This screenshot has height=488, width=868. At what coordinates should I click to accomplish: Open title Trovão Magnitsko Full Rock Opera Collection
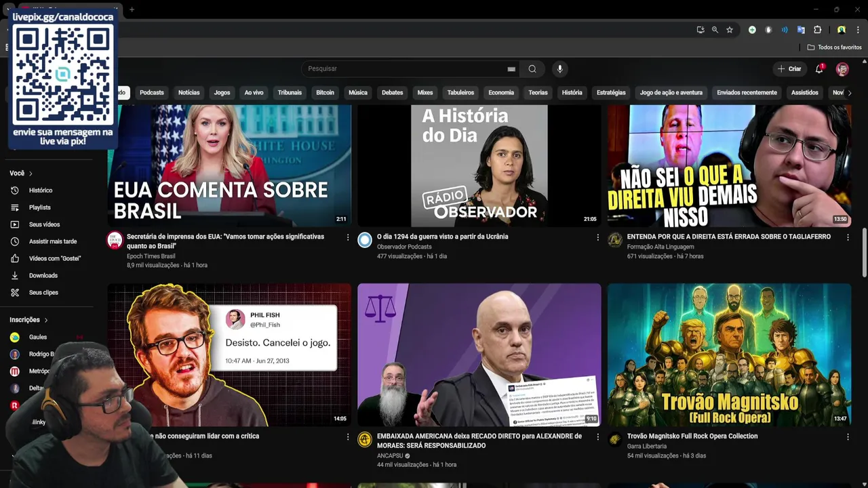[692, 436]
